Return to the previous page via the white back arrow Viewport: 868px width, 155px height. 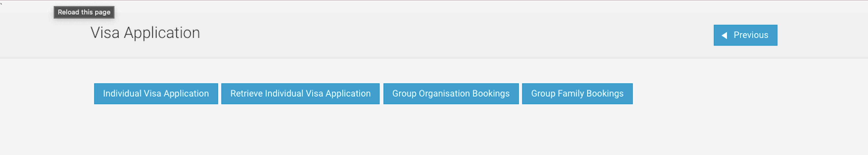point(724,35)
